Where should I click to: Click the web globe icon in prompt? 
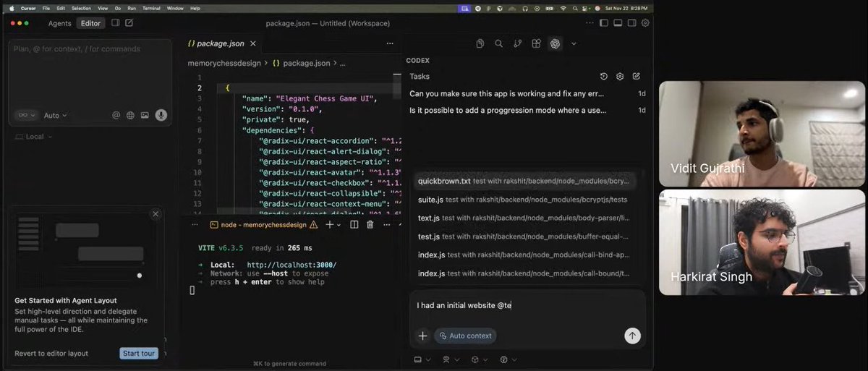coord(130,115)
